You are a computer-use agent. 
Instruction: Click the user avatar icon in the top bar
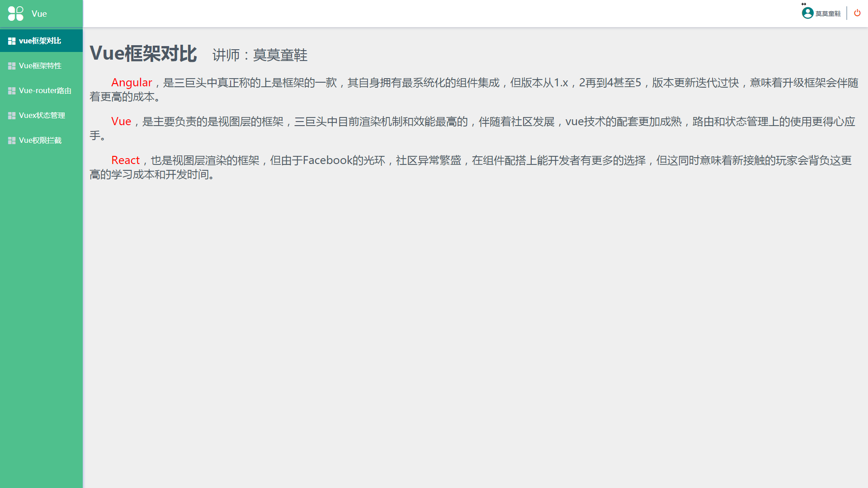807,13
